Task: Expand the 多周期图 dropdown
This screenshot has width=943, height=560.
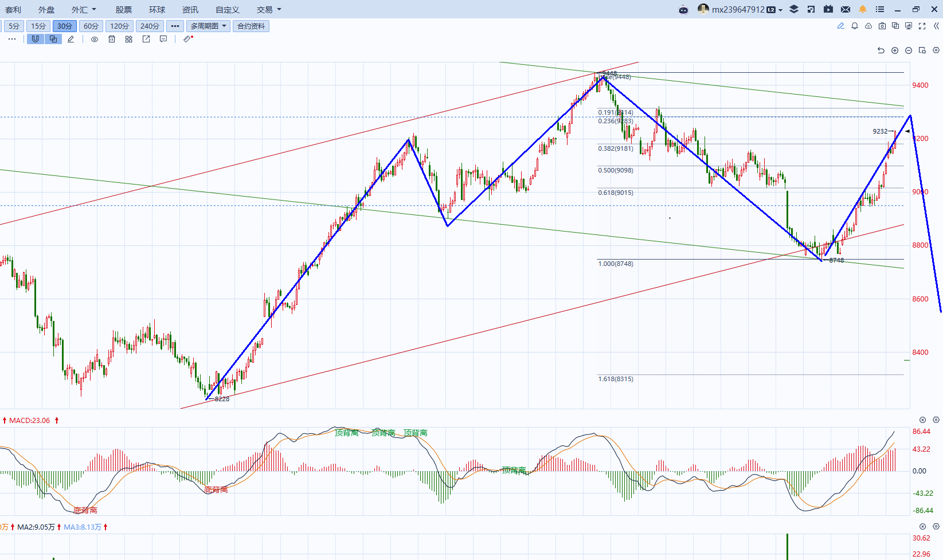Action: pyautogui.click(x=208, y=26)
